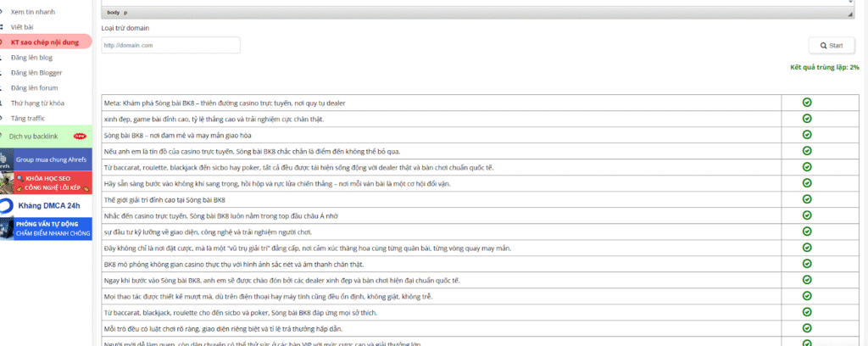
Task: Select text 'Ngay khi bước vào Sòng bài BK8' row
Action: pos(281,281)
